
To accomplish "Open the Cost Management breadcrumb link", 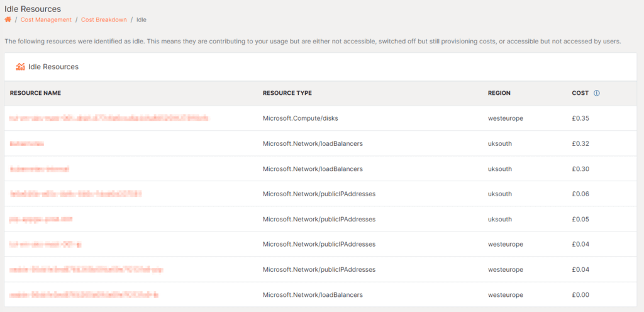I will 46,20.
